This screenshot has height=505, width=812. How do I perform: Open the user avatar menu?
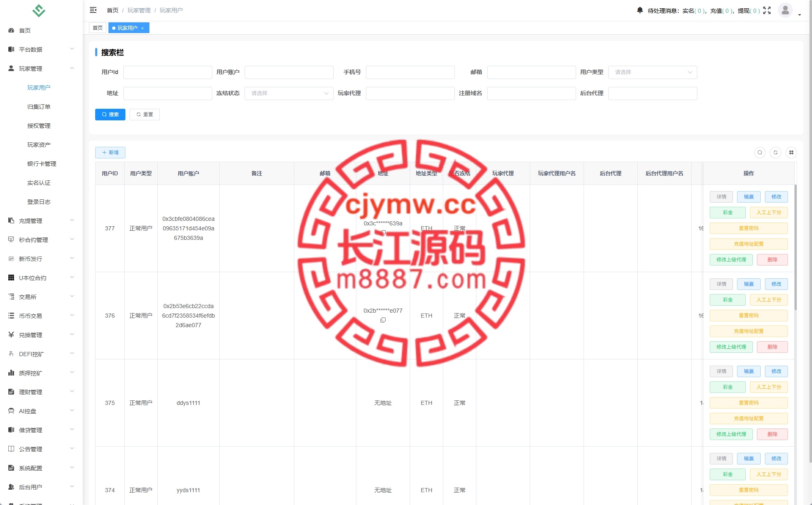tap(785, 10)
